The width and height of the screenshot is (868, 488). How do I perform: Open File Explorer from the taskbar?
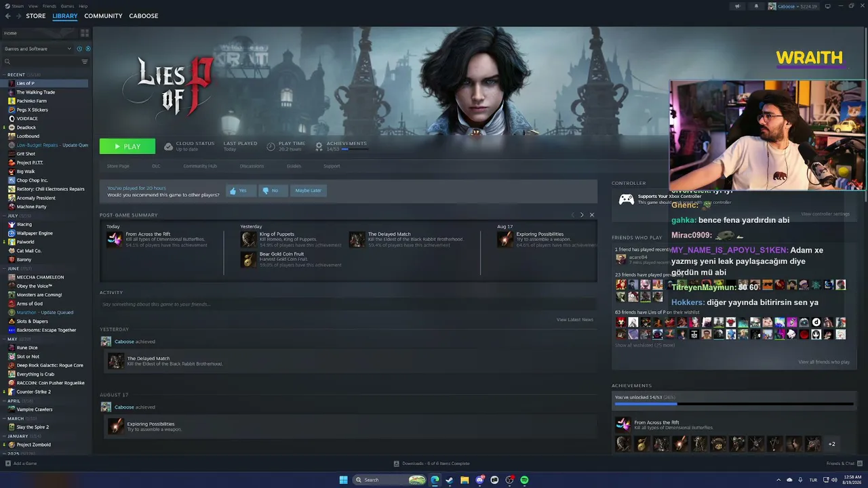point(465,480)
